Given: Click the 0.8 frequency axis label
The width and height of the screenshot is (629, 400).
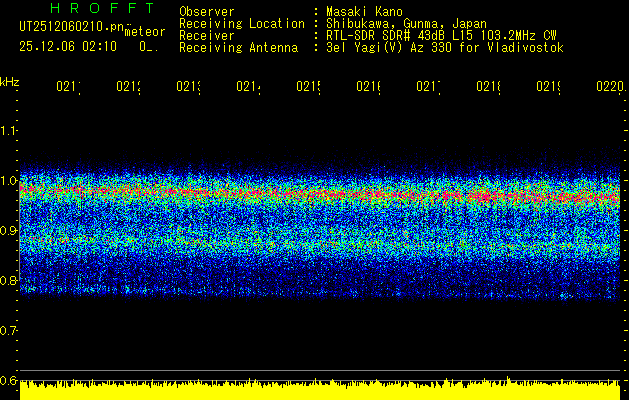Looking at the screenshot, I should tap(8, 280).
